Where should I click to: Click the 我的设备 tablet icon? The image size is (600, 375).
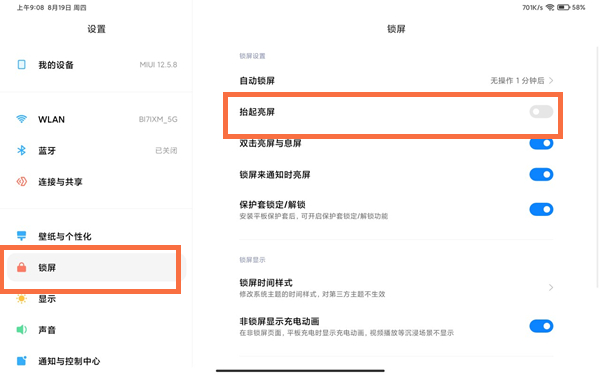[x=21, y=64]
